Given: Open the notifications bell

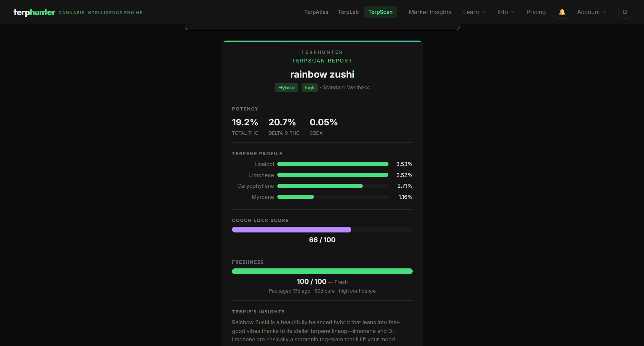Looking at the screenshot, I should [562, 12].
